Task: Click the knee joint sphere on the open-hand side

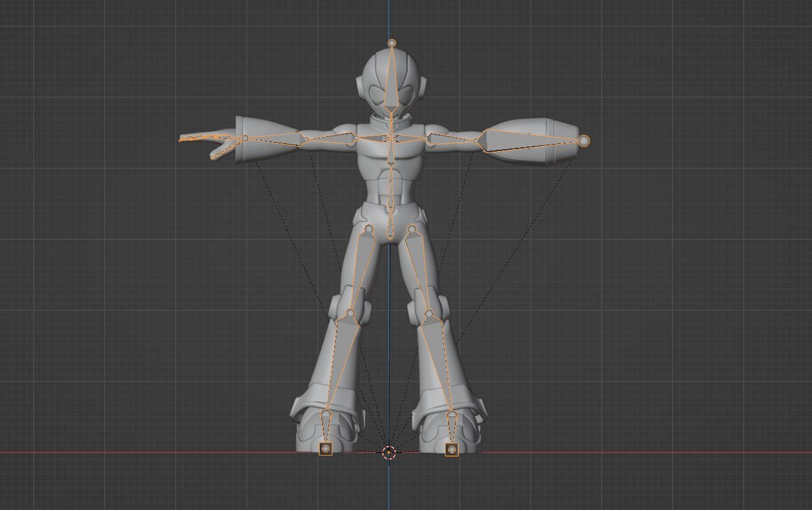Action: click(x=350, y=314)
